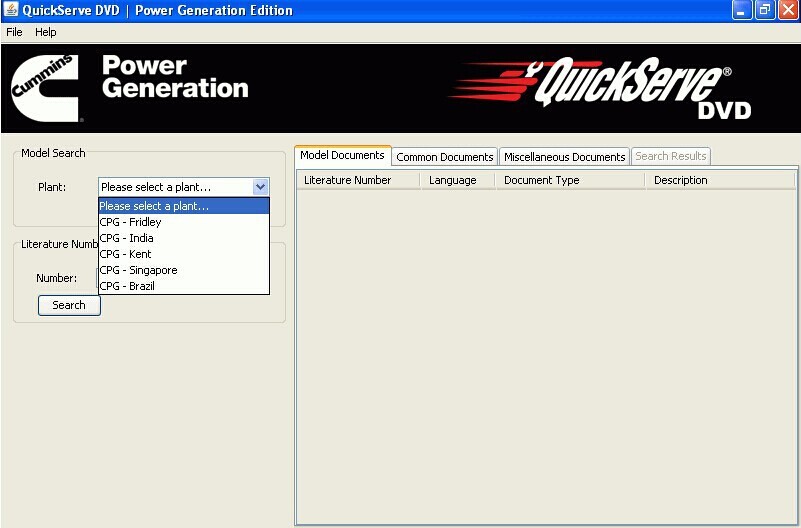Click the Plant dropdown arrow
The height and width of the screenshot is (528, 801).
pos(261,187)
